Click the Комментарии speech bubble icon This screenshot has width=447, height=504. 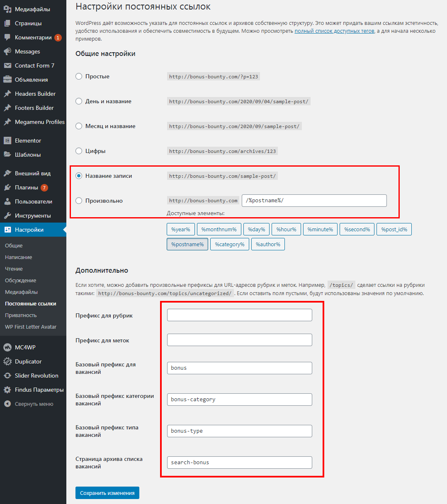(x=7, y=37)
